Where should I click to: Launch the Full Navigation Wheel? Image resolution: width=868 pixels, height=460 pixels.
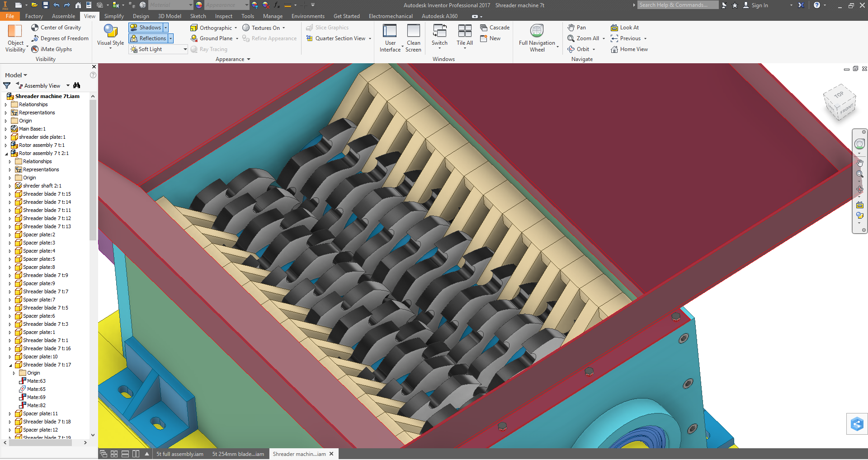[537, 38]
